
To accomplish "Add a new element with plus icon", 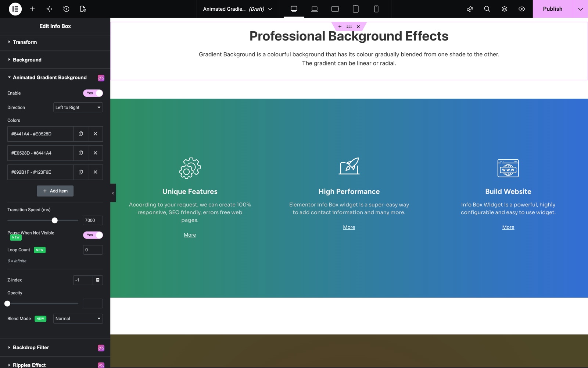I will point(32,9).
